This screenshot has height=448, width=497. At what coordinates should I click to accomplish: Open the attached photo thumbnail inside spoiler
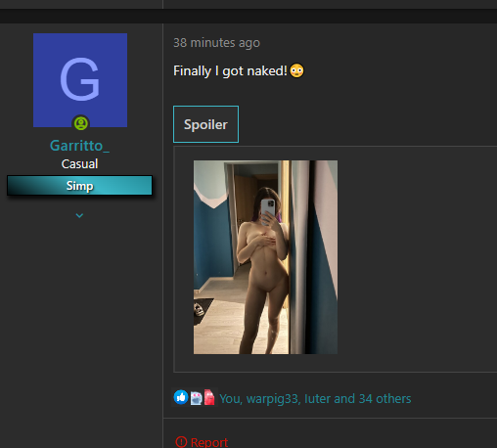(x=265, y=257)
